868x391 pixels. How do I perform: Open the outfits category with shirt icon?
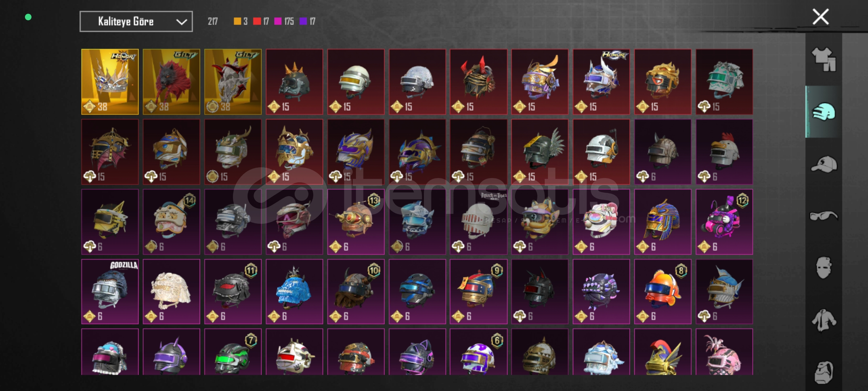824,59
